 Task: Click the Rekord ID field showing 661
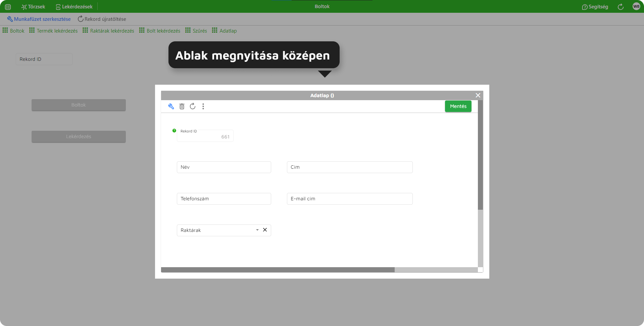(x=205, y=136)
